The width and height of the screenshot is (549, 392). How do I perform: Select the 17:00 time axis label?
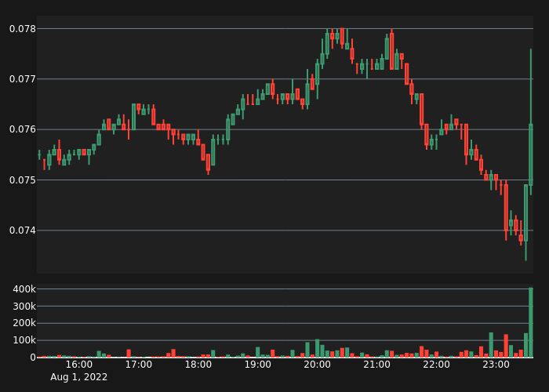(x=139, y=365)
